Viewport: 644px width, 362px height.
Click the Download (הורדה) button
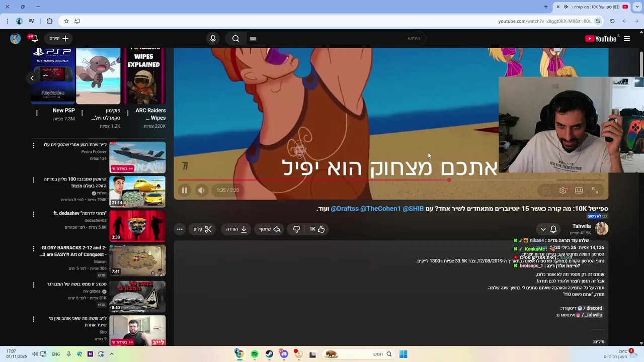pos(236,229)
